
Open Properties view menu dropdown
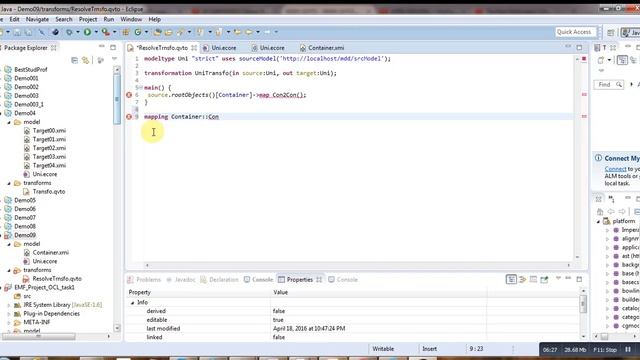pos(558,278)
